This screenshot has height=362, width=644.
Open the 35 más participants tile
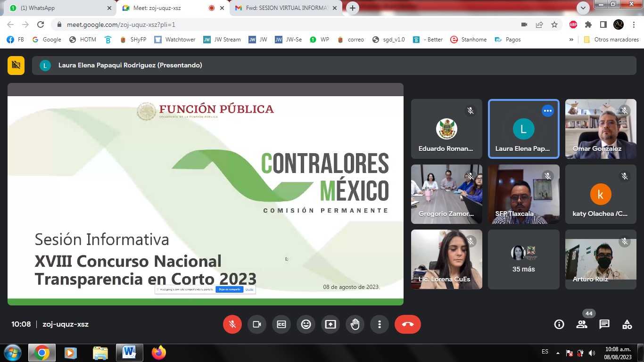point(524,259)
